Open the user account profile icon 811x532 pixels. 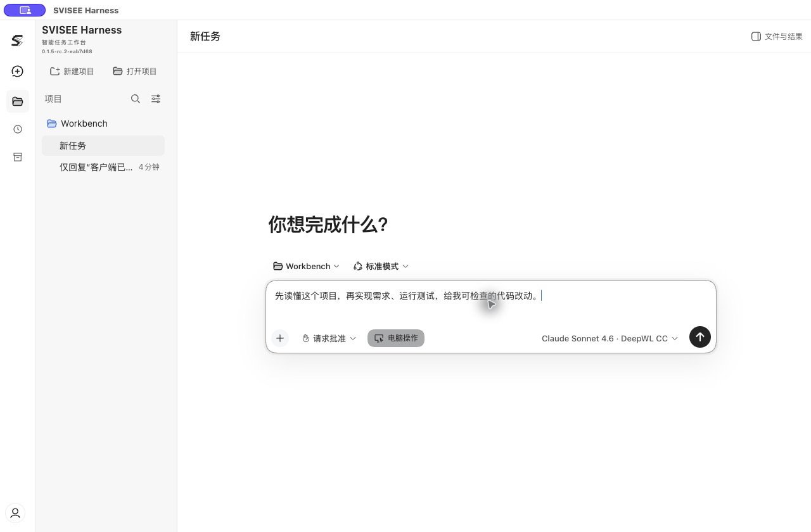coord(15,513)
